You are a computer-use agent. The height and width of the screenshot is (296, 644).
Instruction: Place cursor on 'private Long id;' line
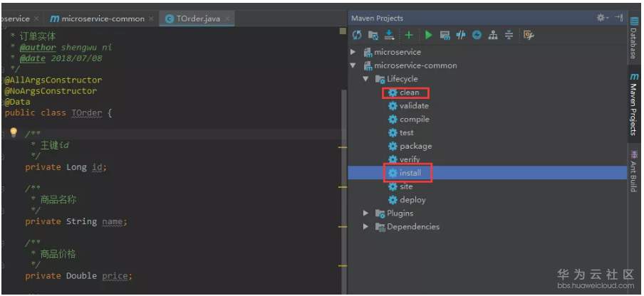coord(66,167)
